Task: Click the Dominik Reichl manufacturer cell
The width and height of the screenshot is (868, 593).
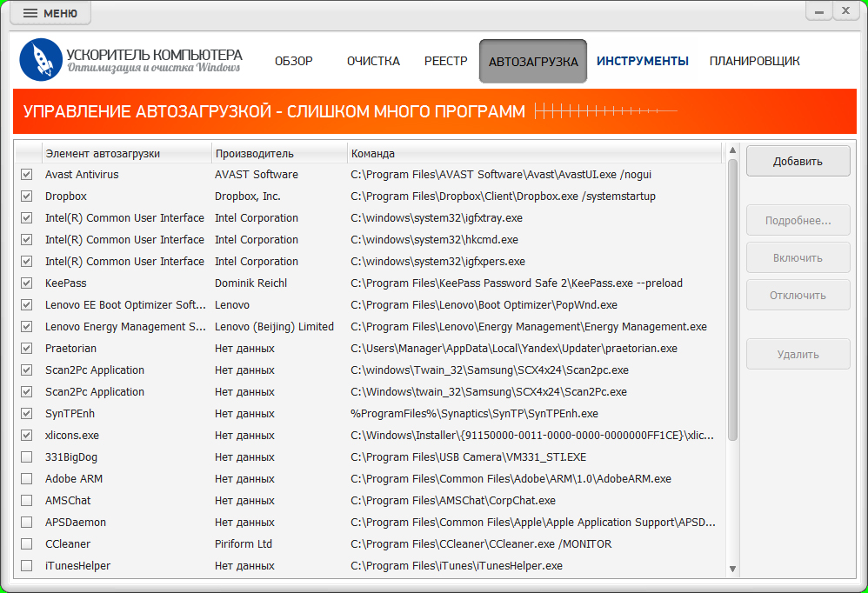Action: coord(250,283)
